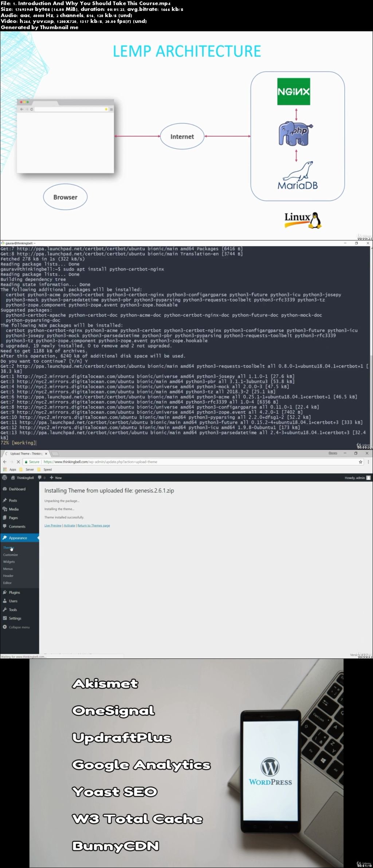This screenshot has width=373, height=868.
Task: Click the LEMP ARCHITECTURE slide title
Action: 187,51
